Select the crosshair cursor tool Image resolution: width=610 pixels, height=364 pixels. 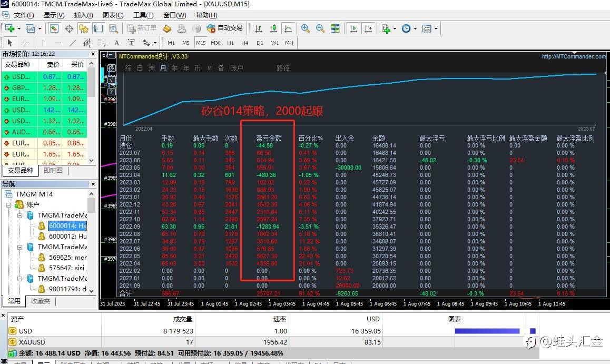pos(25,43)
